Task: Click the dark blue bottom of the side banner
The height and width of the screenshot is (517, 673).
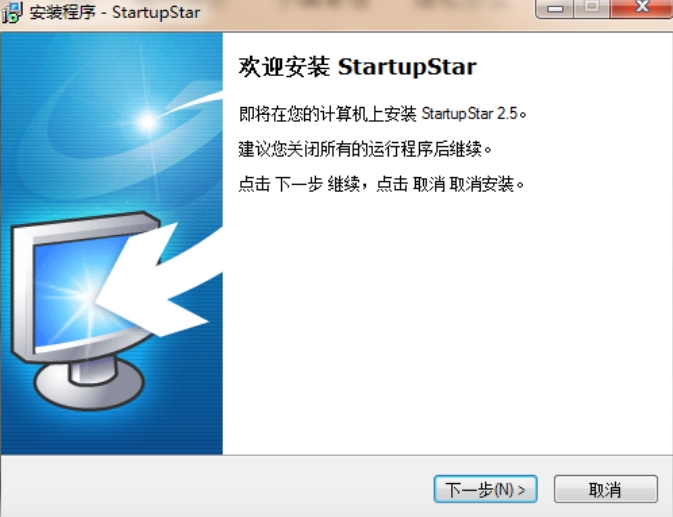Action: click(x=112, y=433)
